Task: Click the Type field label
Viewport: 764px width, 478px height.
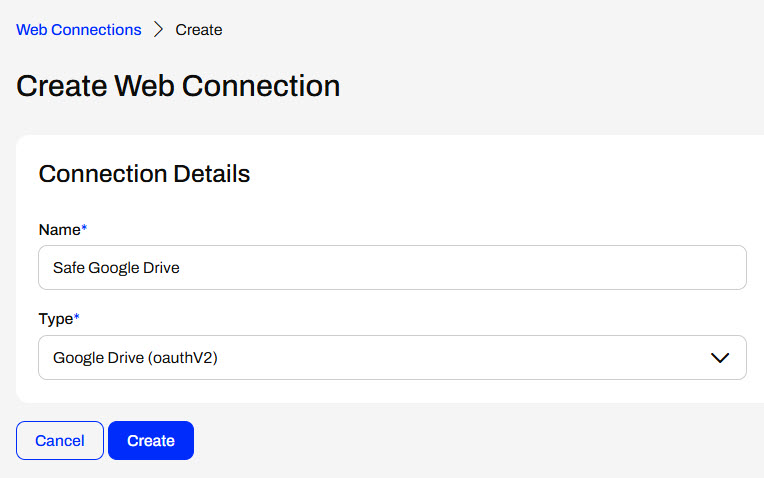Action: (55, 319)
